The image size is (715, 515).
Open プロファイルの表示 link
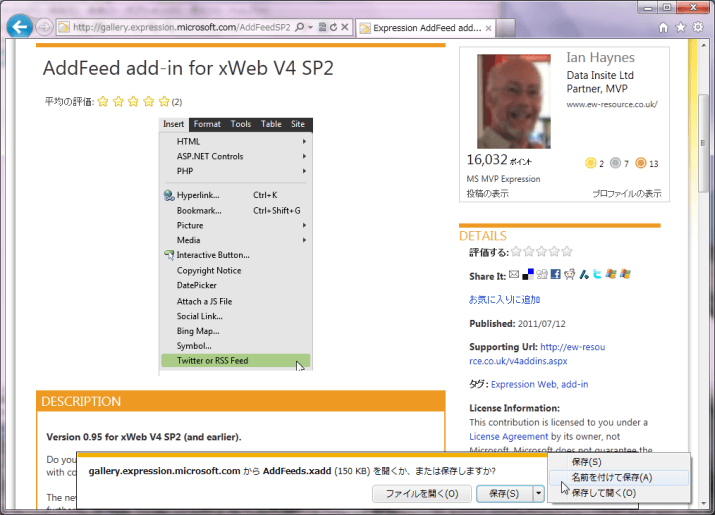627,194
